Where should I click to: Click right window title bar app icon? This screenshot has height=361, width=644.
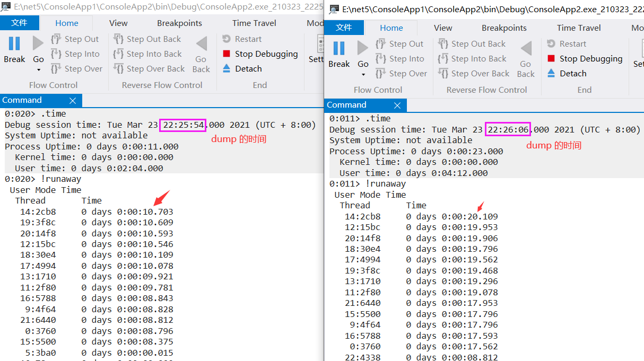pyautogui.click(x=334, y=10)
